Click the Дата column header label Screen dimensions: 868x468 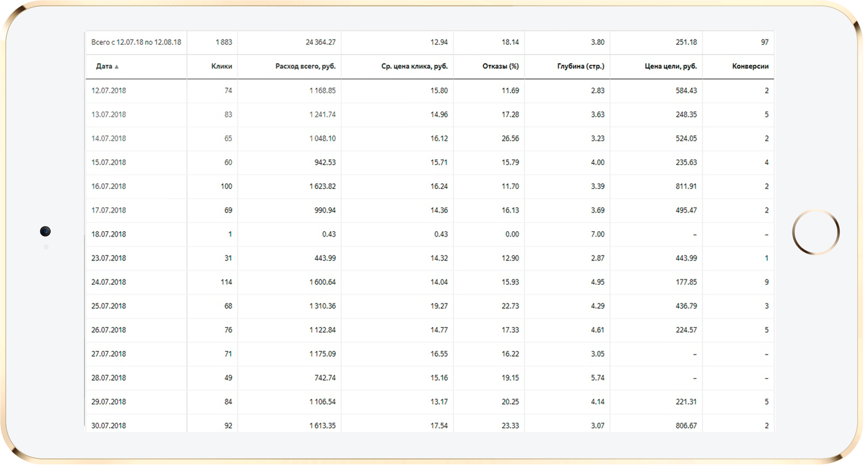click(x=104, y=66)
